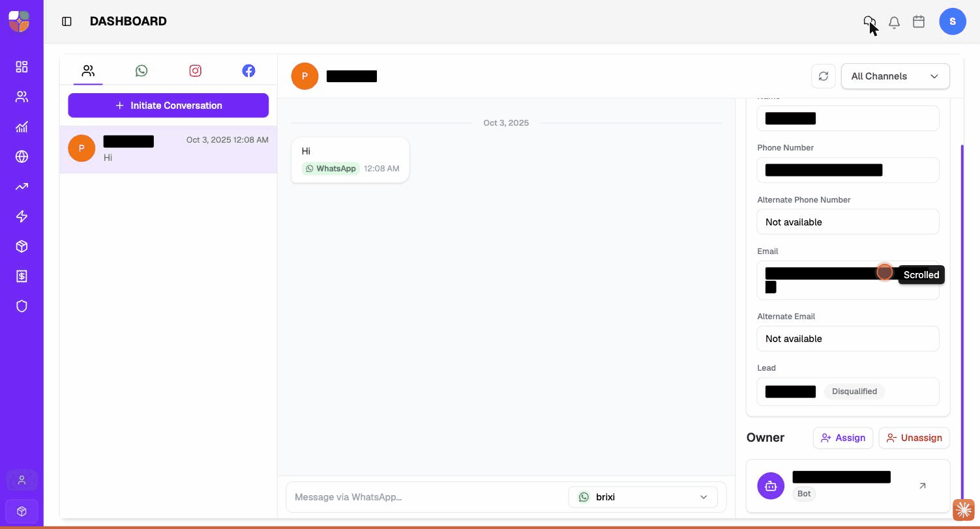The image size is (980, 529).
Task: Click the WhatsApp tag on the Hi message
Action: 331,169
